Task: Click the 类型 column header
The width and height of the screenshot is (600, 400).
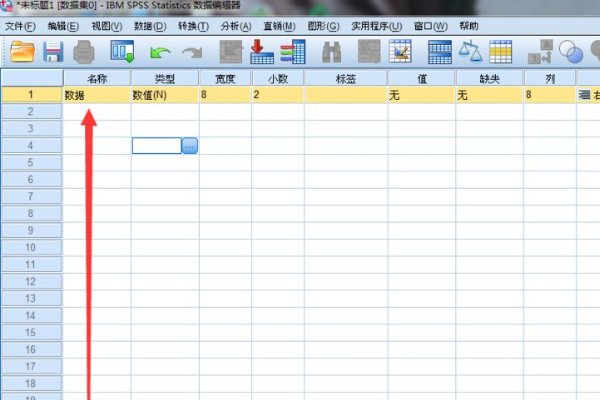Action: click(x=165, y=78)
